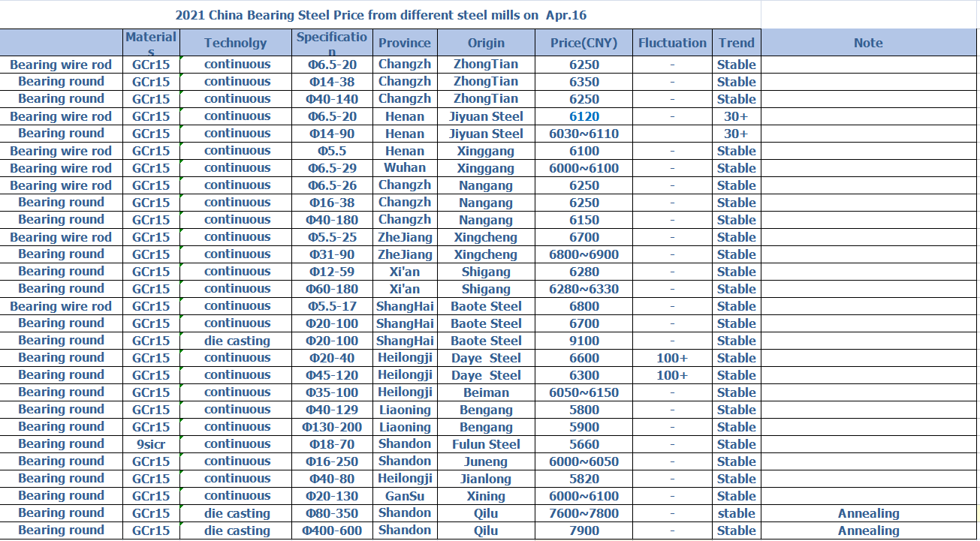Viewport: 980px width, 541px height.
Task: Click the Wuhan province cell
Action: tap(405, 168)
